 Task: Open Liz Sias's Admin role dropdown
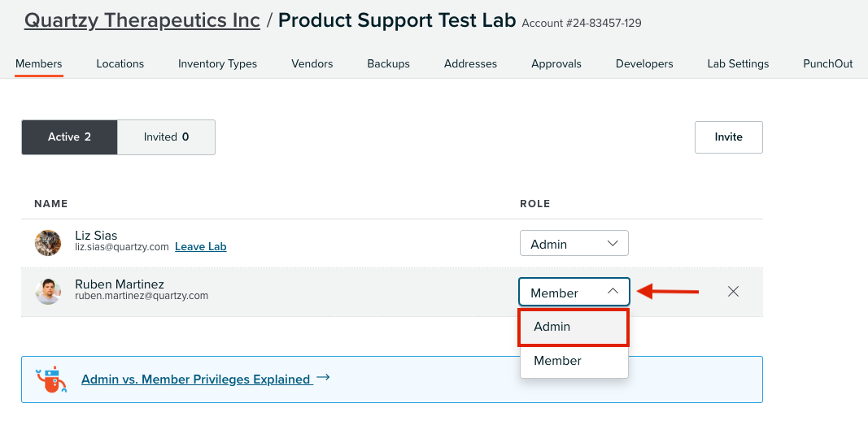[x=574, y=243]
